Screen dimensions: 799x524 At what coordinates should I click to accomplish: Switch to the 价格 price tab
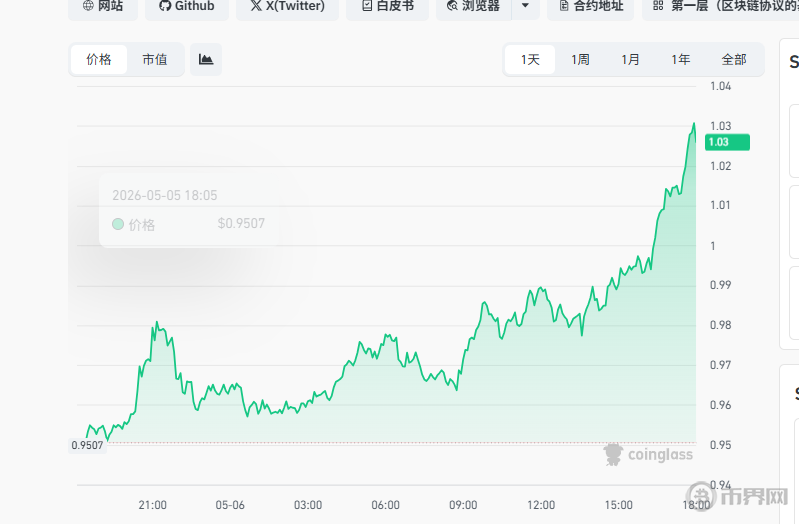(x=99, y=60)
